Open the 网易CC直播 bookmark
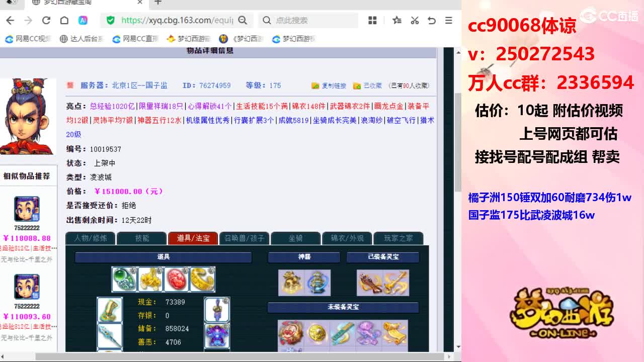The width and height of the screenshot is (644, 362). pos(135,38)
